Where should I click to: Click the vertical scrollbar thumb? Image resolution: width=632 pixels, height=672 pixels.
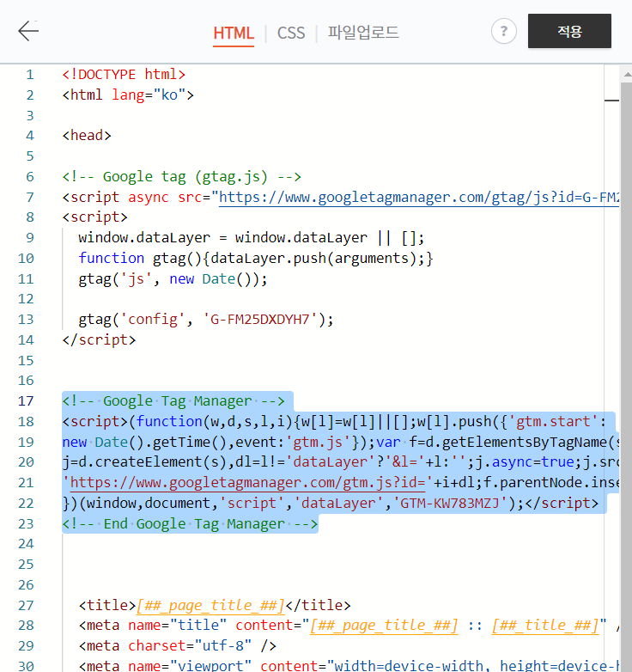627,377
